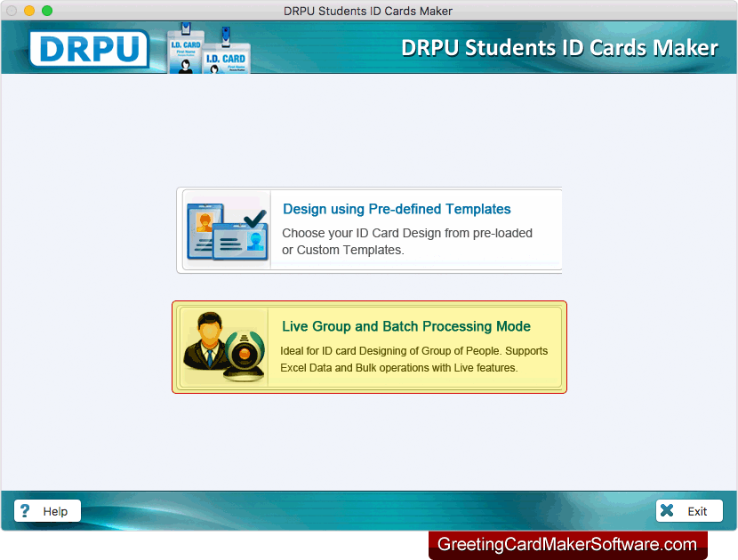738x560 pixels.
Task: Click the hanging ID card badges graphic
Action: [209, 48]
